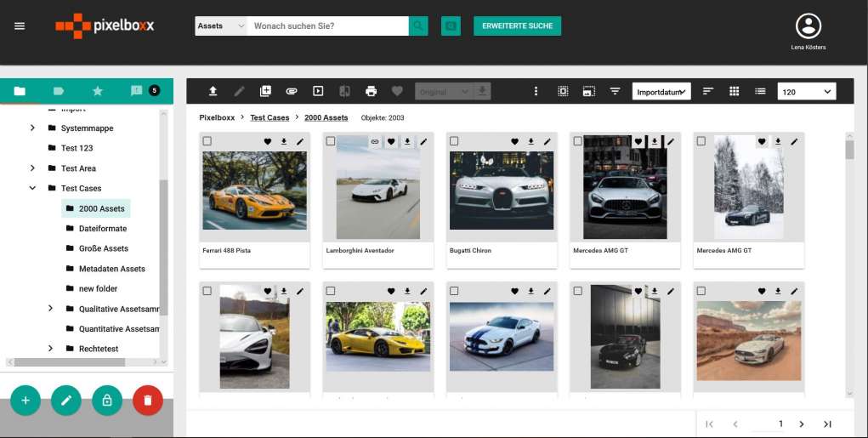Screen dimensions: 868x438
Task: Download the Ferrari 488 Pista asset
Action: click(283, 142)
